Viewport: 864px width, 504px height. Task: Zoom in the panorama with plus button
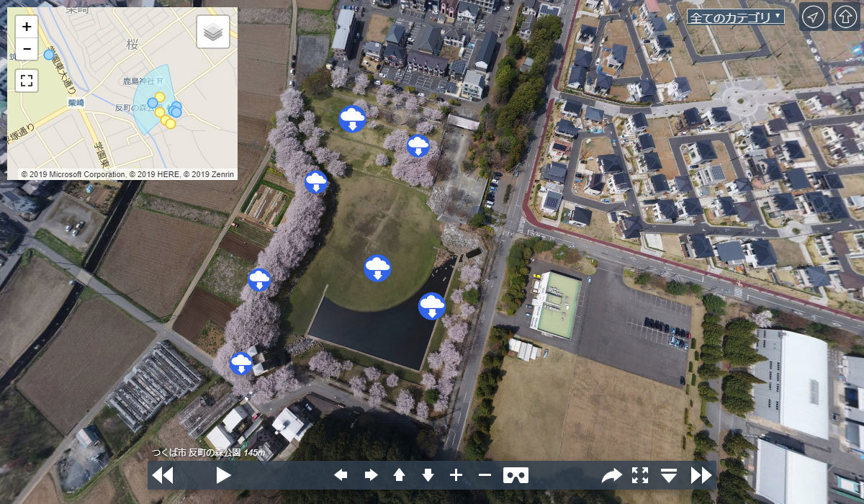[456, 475]
